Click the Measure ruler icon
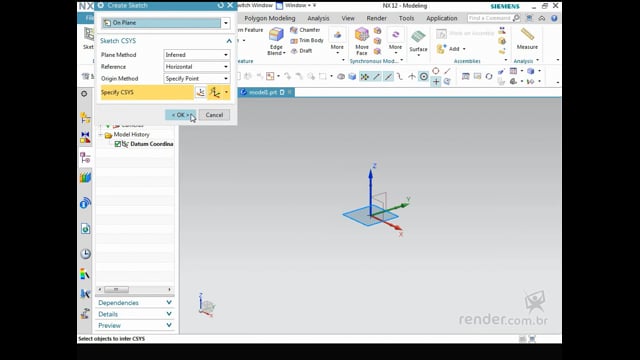Image resolution: width=640 pixels, height=360 pixels. [x=527, y=34]
